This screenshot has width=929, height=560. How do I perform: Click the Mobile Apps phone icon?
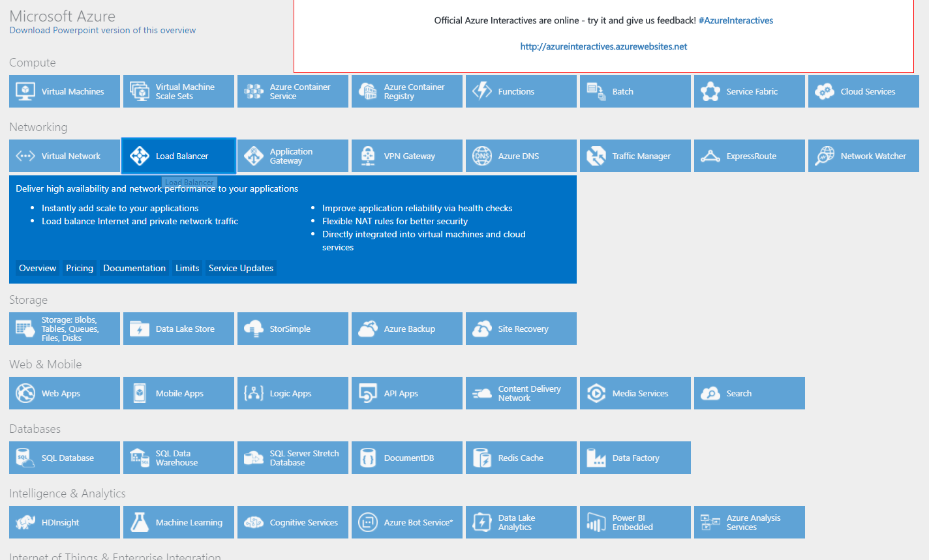click(140, 393)
